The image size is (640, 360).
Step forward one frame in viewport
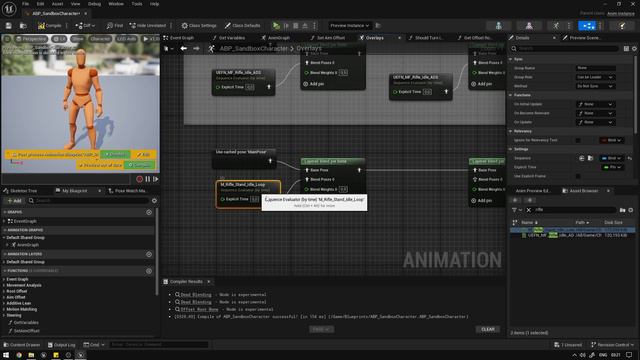156,179
